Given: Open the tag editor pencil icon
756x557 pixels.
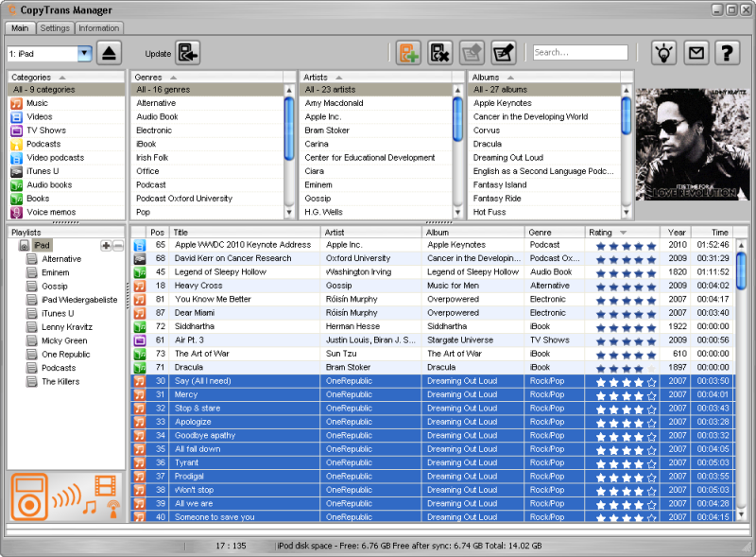Looking at the screenshot, I should pos(503,53).
